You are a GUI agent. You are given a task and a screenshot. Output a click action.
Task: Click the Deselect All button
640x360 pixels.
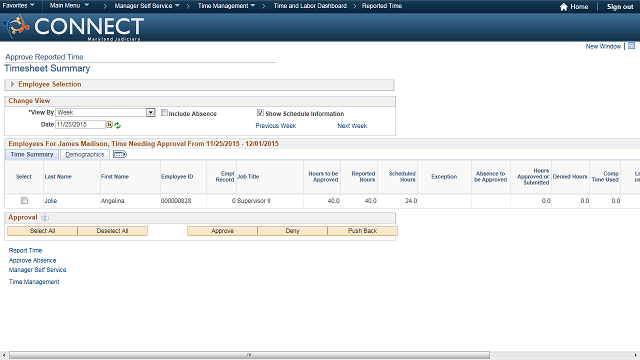click(112, 231)
